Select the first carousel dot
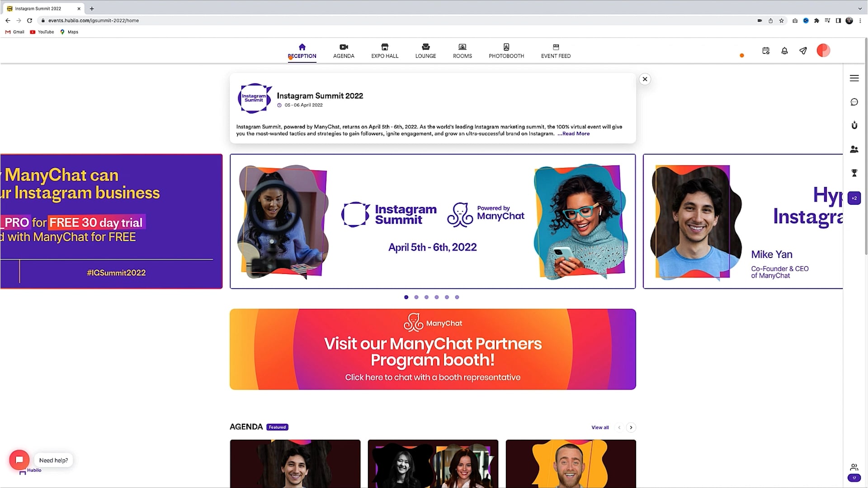 pos(406,297)
